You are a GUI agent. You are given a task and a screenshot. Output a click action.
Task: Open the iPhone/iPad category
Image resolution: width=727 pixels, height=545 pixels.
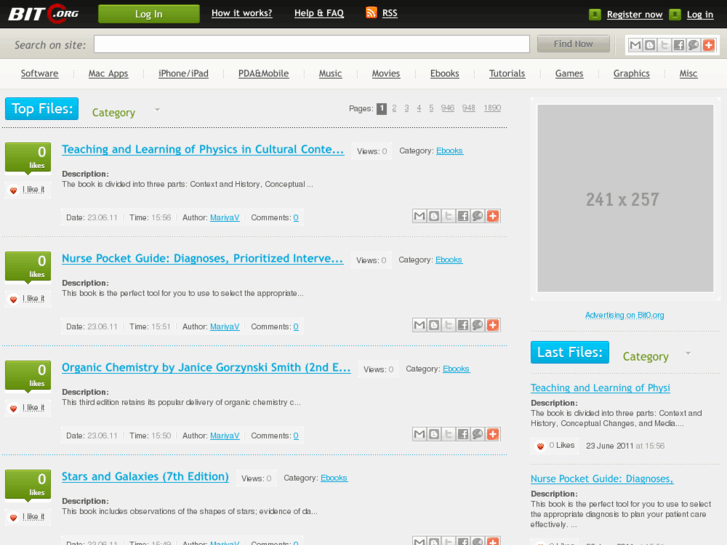(183, 73)
